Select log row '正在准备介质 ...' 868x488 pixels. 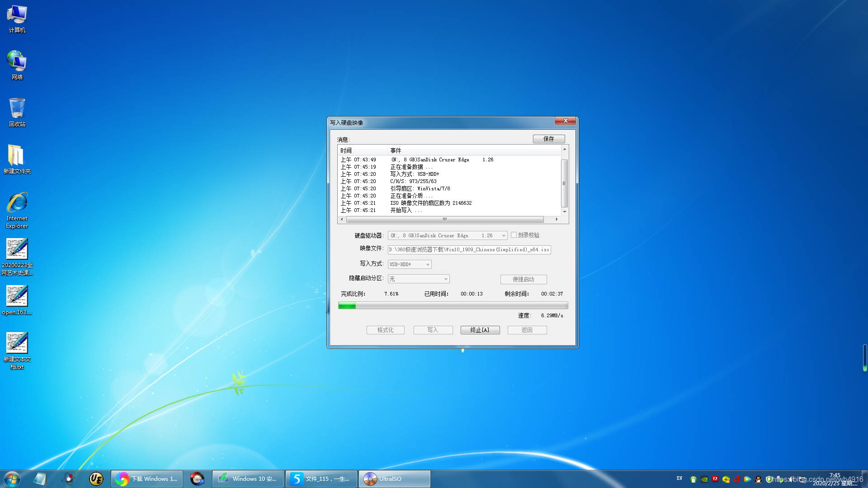pyautogui.click(x=449, y=196)
